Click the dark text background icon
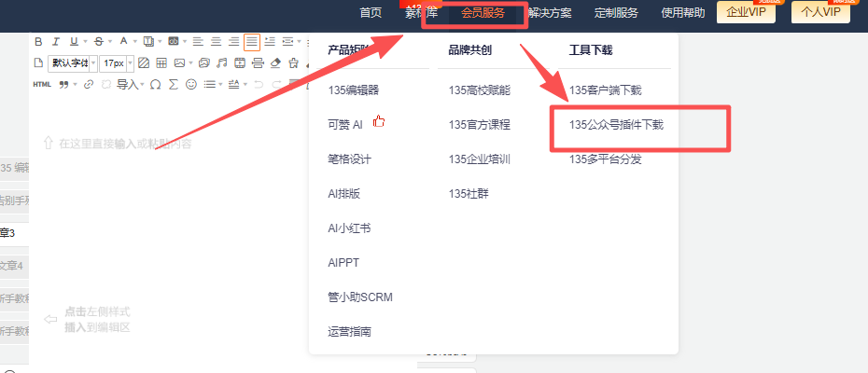This screenshot has height=373, width=868. pyautogui.click(x=174, y=41)
